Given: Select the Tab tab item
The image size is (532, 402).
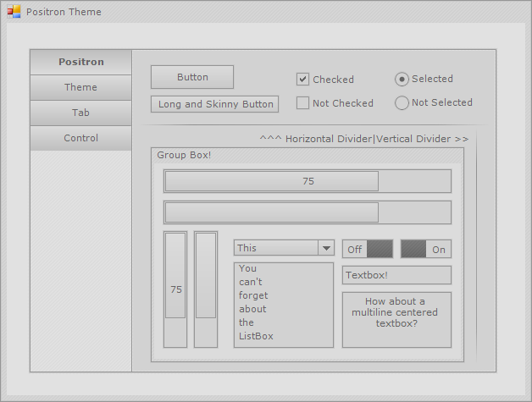Looking at the screenshot, I should pos(81,113).
